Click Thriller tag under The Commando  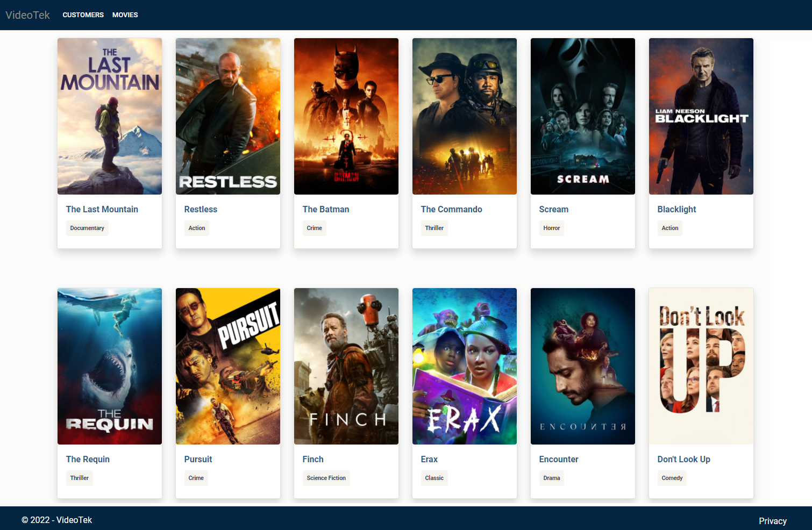[x=435, y=228]
